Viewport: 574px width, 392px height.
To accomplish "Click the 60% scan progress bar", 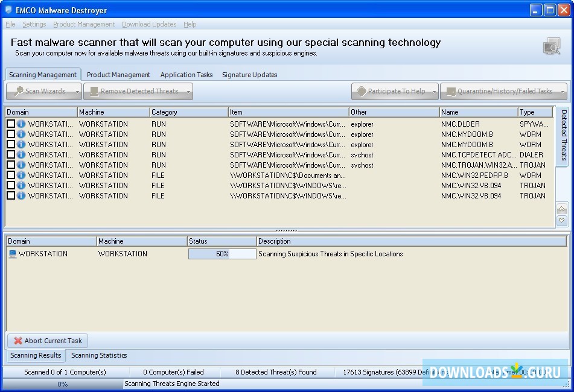I will pyautogui.click(x=222, y=254).
